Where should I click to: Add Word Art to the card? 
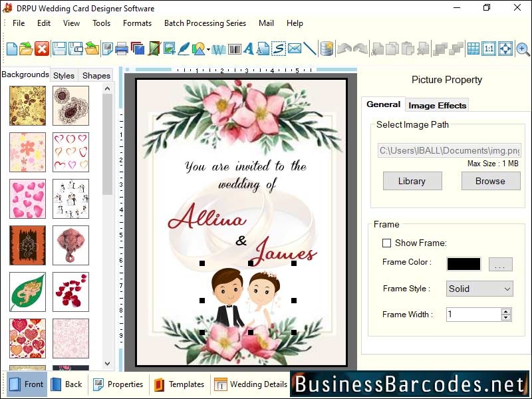coord(216,49)
